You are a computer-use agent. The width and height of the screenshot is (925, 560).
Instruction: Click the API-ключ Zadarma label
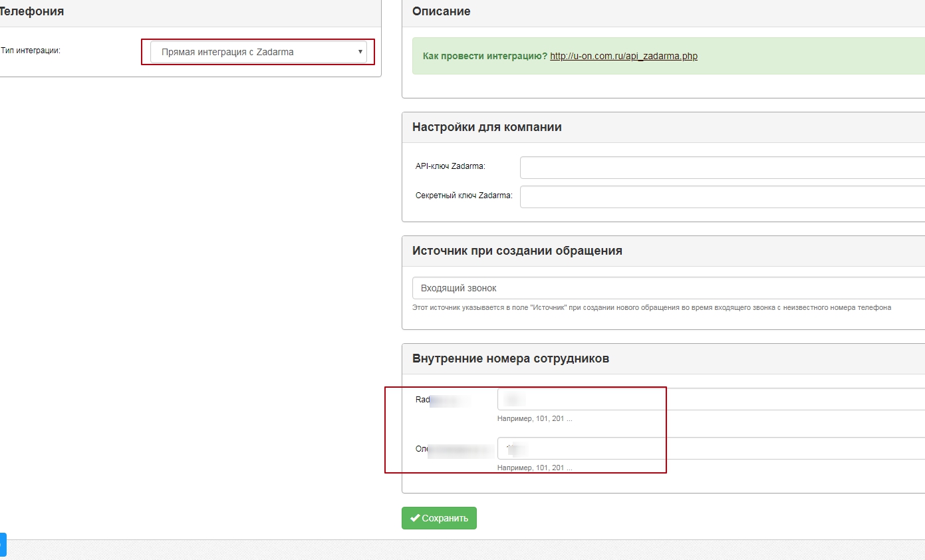(x=450, y=166)
